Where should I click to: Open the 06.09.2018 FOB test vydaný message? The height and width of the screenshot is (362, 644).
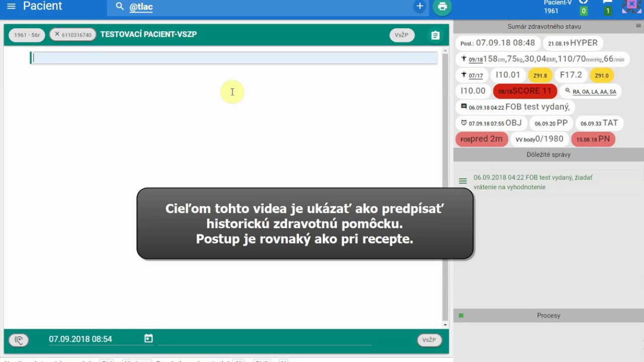tap(532, 182)
